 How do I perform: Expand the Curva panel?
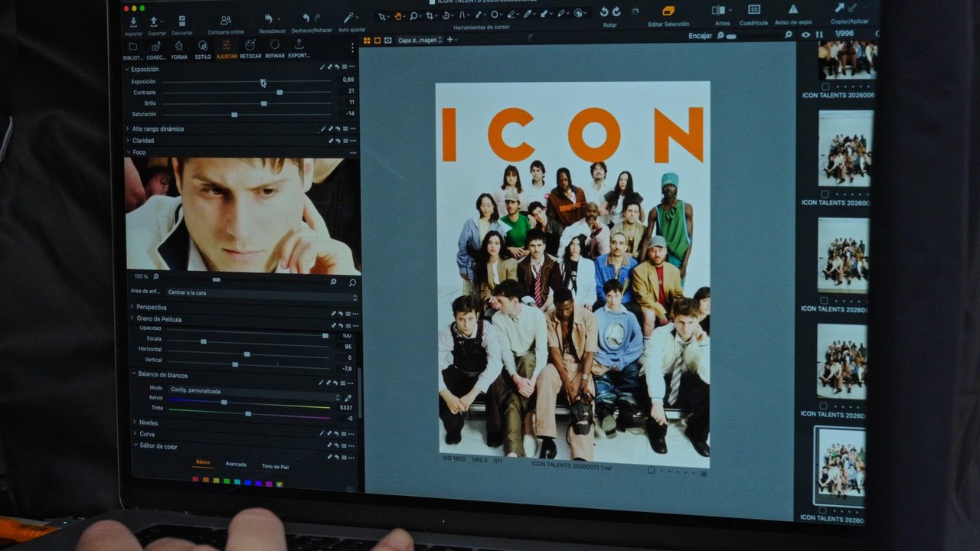pyautogui.click(x=135, y=433)
